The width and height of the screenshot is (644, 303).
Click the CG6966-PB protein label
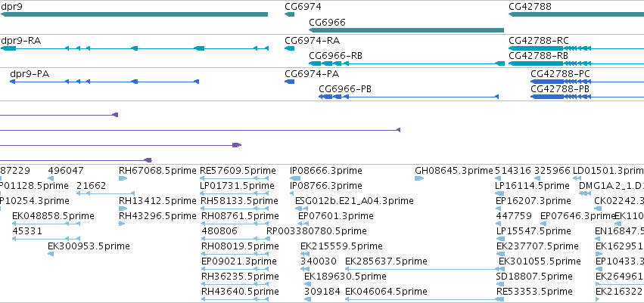point(345,89)
